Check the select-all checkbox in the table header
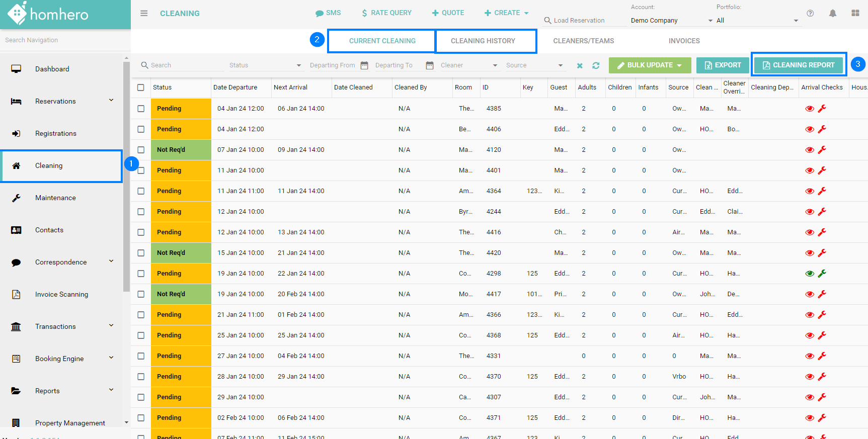This screenshot has height=439, width=868. (141, 87)
